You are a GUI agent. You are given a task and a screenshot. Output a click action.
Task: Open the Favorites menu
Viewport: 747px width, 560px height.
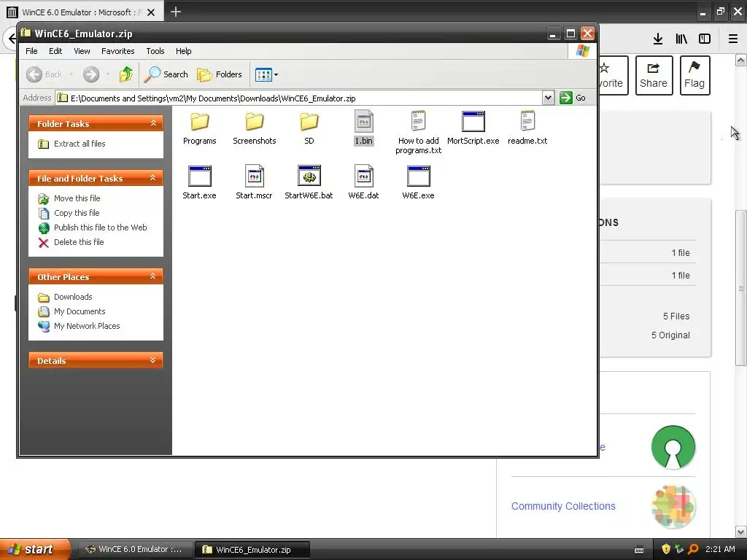tap(117, 51)
